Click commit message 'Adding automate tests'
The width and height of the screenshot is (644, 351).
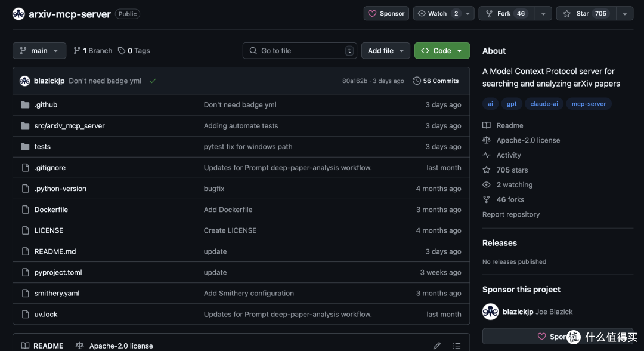click(241, 126)
